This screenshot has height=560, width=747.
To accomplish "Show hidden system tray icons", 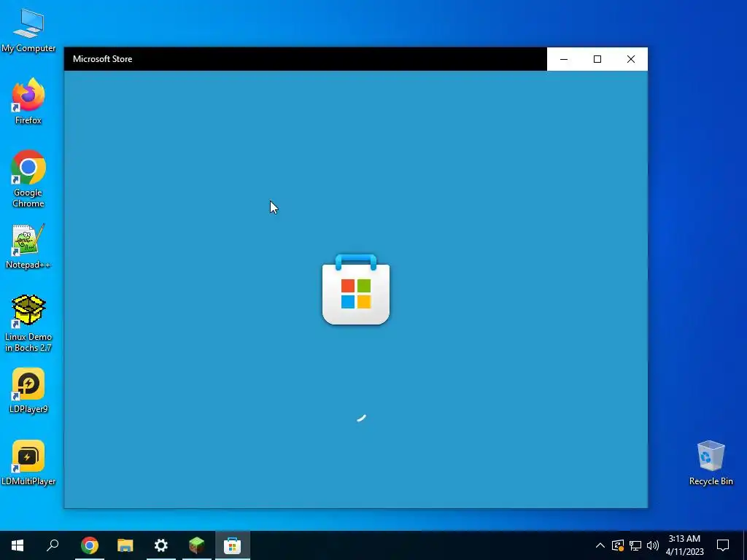I will (600, 545).
